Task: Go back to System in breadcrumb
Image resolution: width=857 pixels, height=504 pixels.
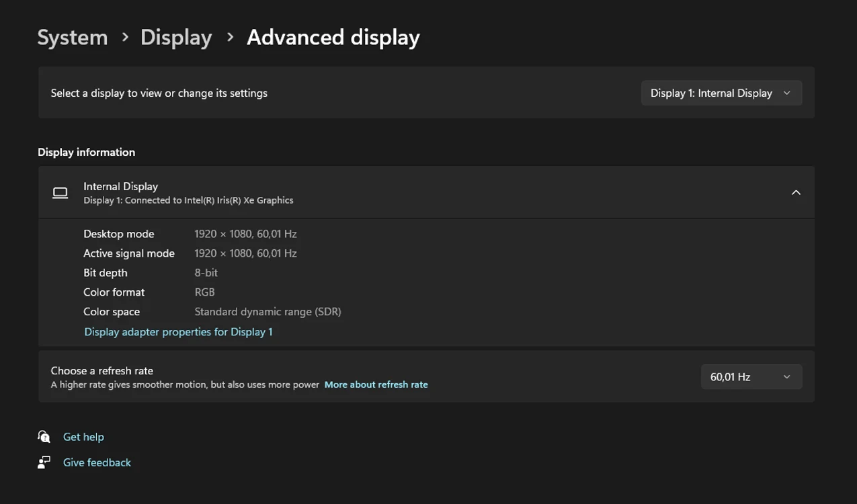Action: tap(73, 38)
